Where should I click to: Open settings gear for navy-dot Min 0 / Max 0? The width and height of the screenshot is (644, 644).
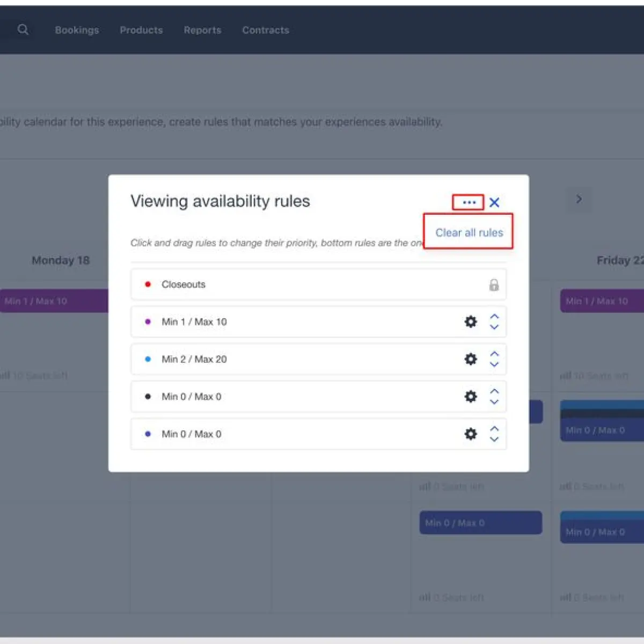tap(471, 434)
